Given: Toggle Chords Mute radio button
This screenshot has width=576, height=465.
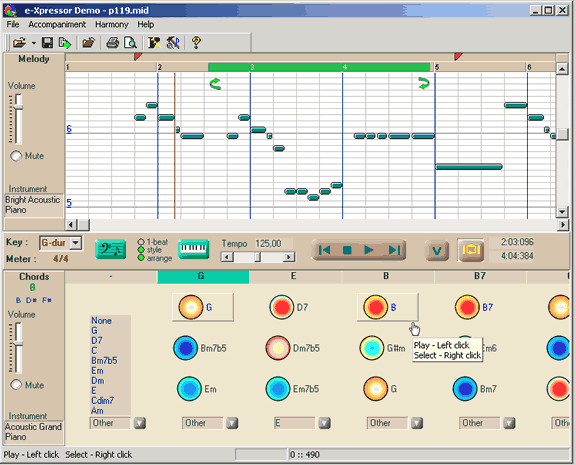Looking at the screenshot, I should tap(16, 385).
